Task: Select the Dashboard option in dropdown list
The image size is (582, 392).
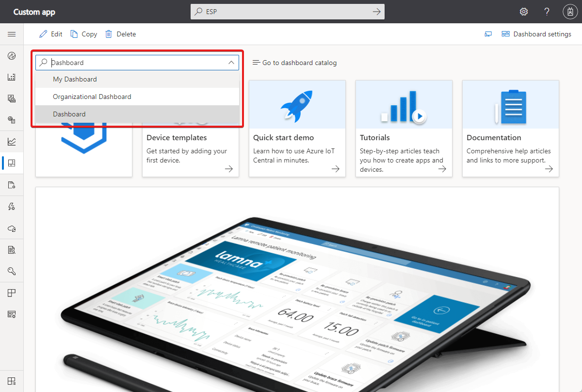Action: pos(137,114)
